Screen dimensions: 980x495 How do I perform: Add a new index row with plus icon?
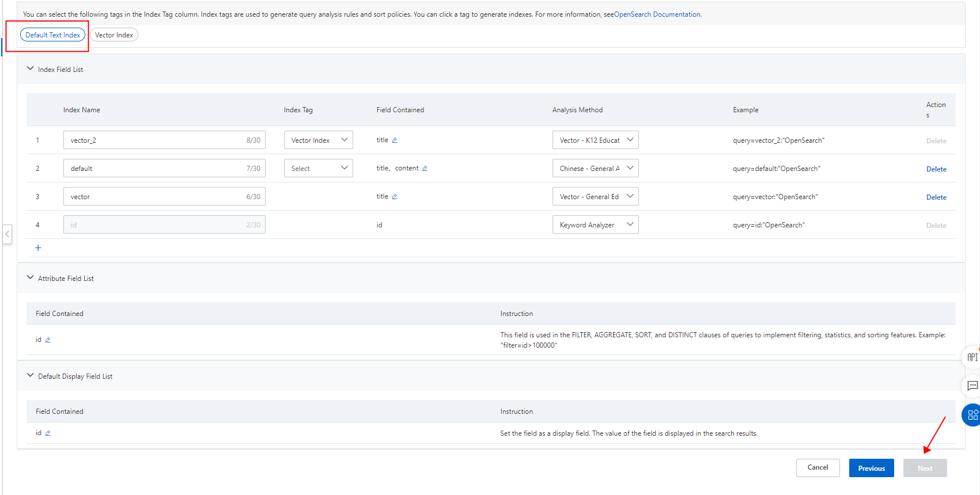tap(38, 248)
